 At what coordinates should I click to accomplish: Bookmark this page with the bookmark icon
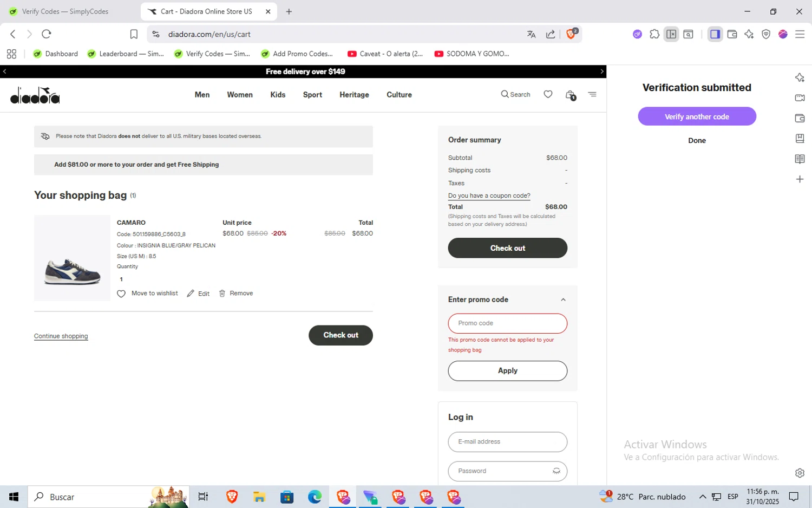[x=134, y=34]
